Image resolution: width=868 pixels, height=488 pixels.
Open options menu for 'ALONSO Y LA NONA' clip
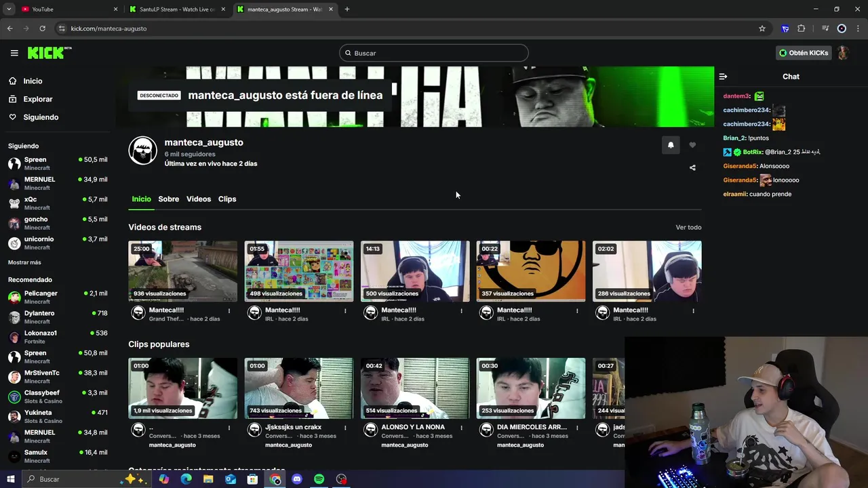[461, 428]
